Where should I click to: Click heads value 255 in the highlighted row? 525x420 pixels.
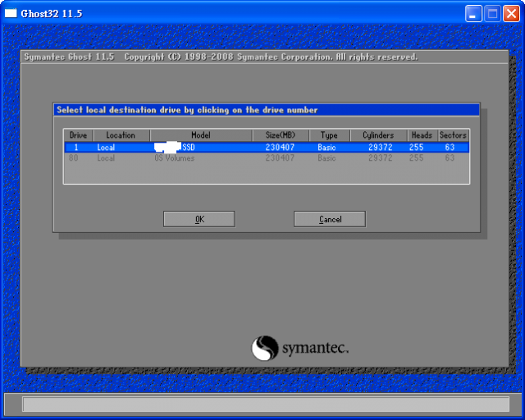pos(416,147)
